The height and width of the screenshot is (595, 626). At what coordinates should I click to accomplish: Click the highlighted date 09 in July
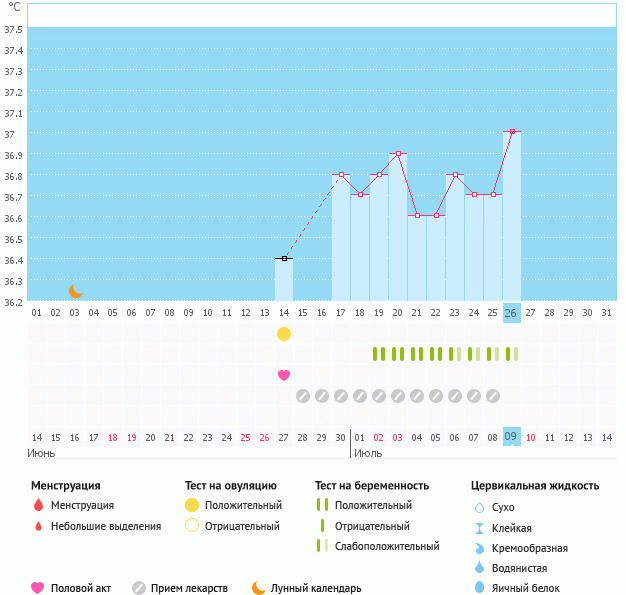click(511, 437)
